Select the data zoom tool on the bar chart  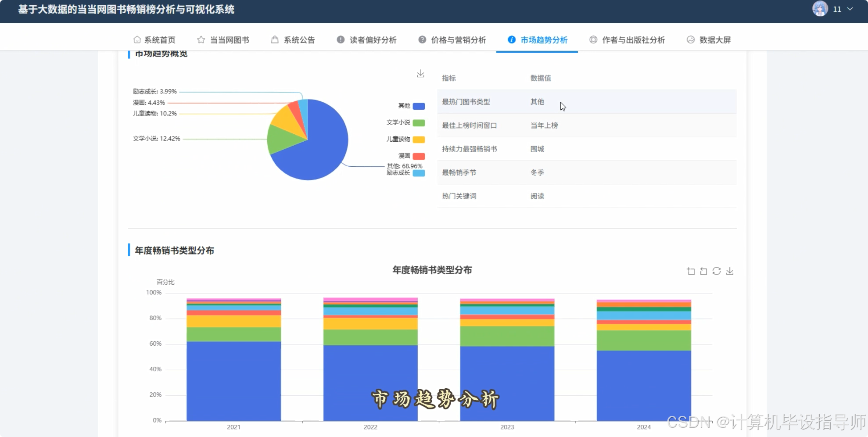691,271
